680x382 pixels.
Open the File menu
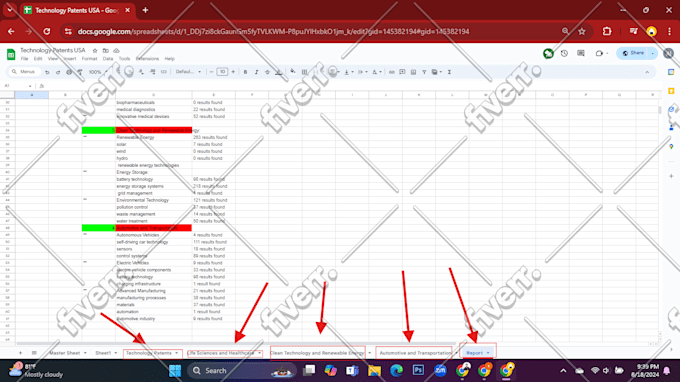pyautogui.click(x=24, y=59)
